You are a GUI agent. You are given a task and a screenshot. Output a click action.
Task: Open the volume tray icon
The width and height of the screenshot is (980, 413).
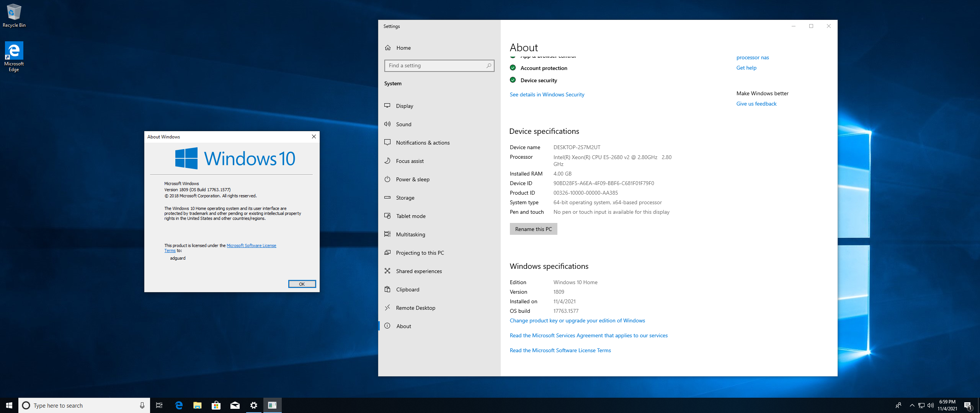(931, 405)
